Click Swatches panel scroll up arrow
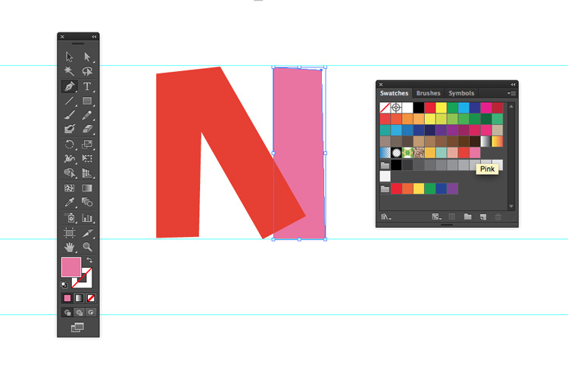This screenshot has width=568, height=392. (x=511, y=107)
